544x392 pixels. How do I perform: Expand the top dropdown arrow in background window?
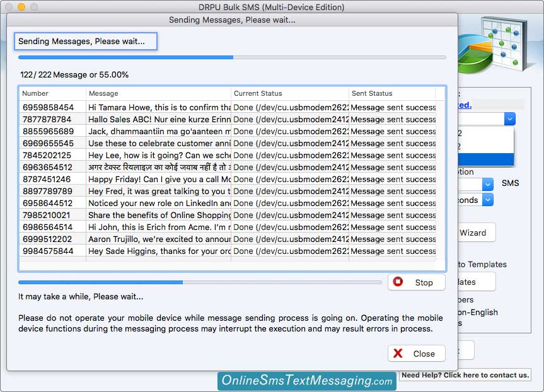509,119
